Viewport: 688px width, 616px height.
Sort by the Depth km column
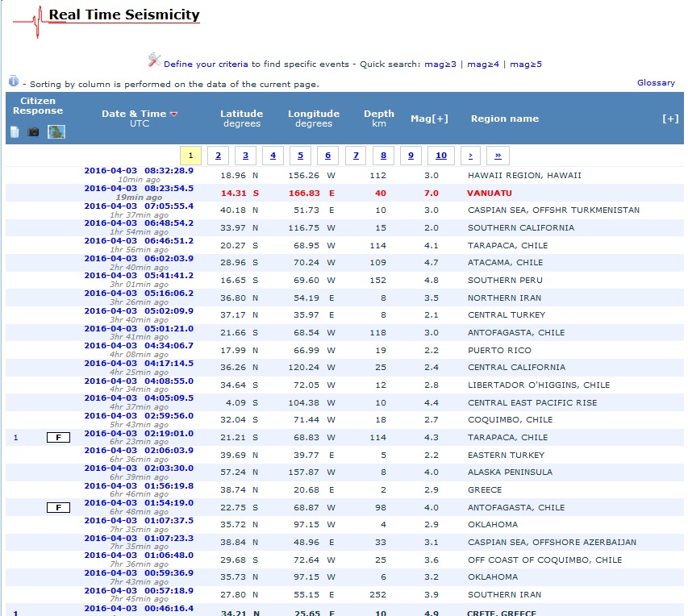379,119
